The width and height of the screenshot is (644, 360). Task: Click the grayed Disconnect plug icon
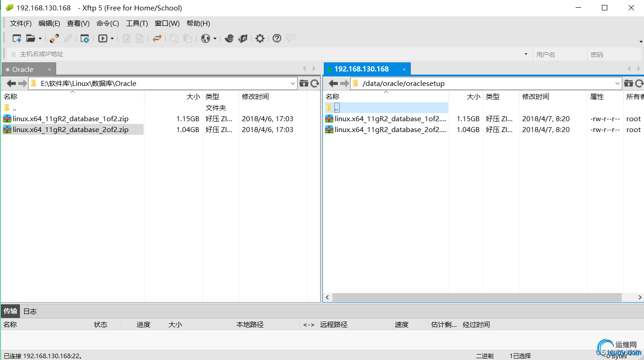point(68,38)
